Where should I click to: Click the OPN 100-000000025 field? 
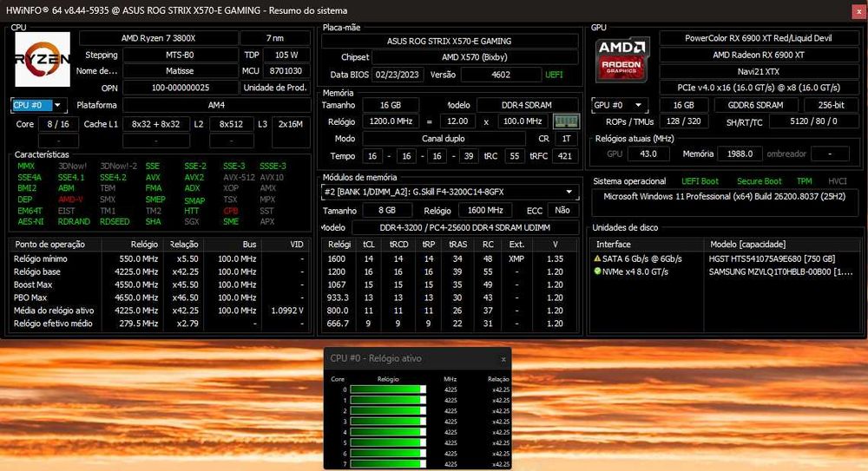[181, 88]
